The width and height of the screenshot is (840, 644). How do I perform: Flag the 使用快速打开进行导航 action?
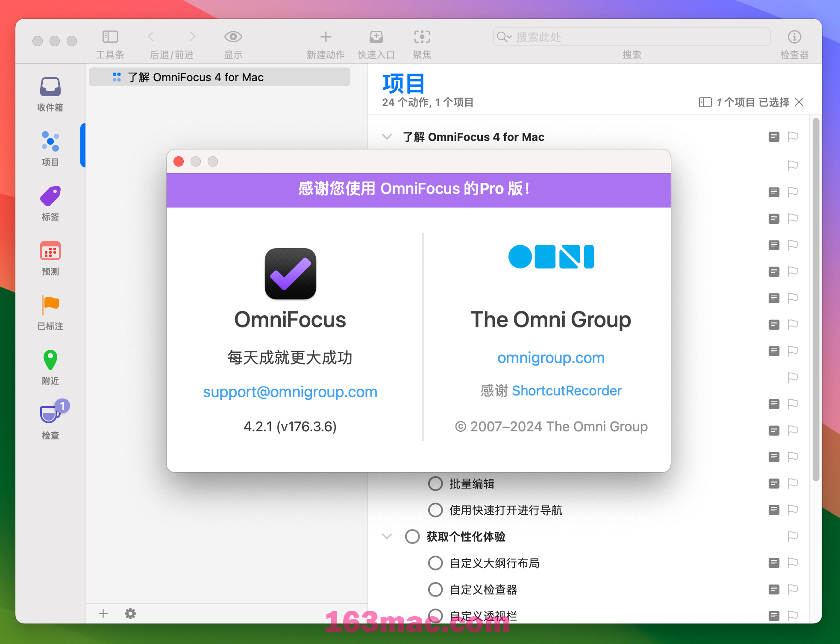[x=793, y=510]
